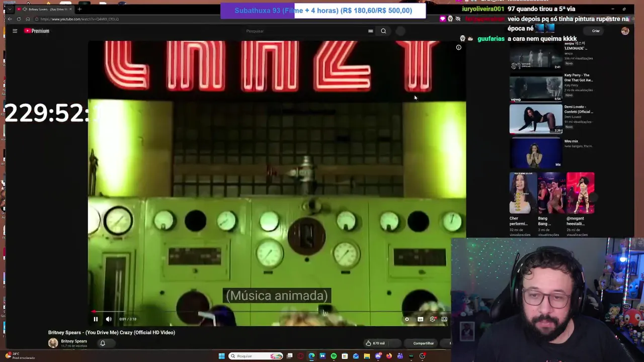
Task: Open the YouTube hamburger guide menu
Action: point(15,31)
